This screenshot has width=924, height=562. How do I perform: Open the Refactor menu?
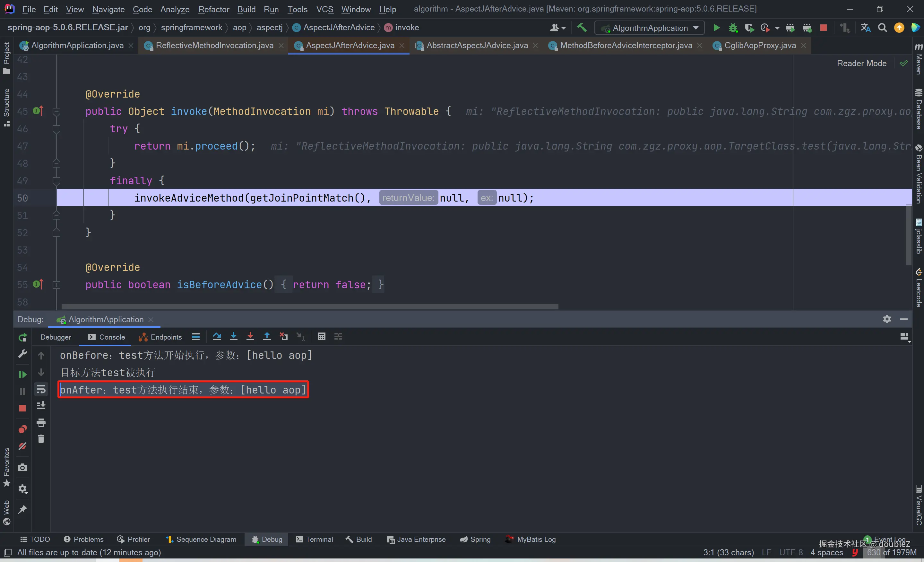[213, 9]
